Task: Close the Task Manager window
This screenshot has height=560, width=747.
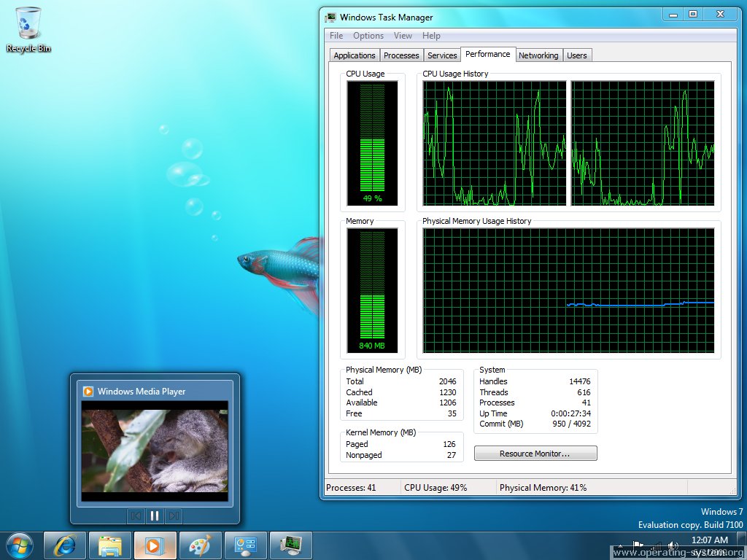Action: click(x=720, y=15)
